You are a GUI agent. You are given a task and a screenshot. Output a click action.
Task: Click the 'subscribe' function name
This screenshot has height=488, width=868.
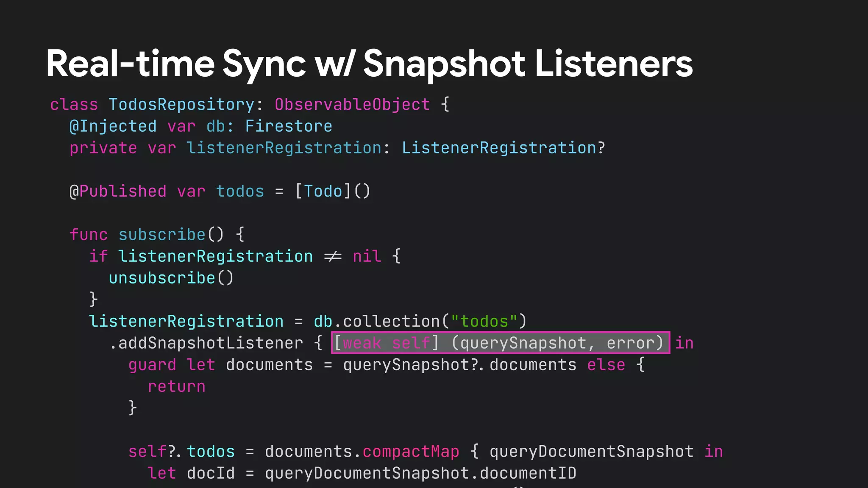point(162,235)
